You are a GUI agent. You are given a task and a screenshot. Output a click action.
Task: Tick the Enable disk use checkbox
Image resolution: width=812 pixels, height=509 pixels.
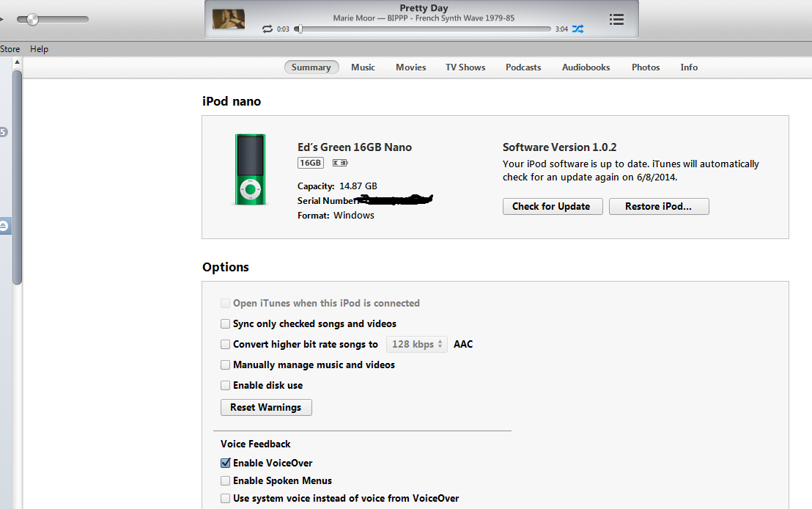point(225,386)
